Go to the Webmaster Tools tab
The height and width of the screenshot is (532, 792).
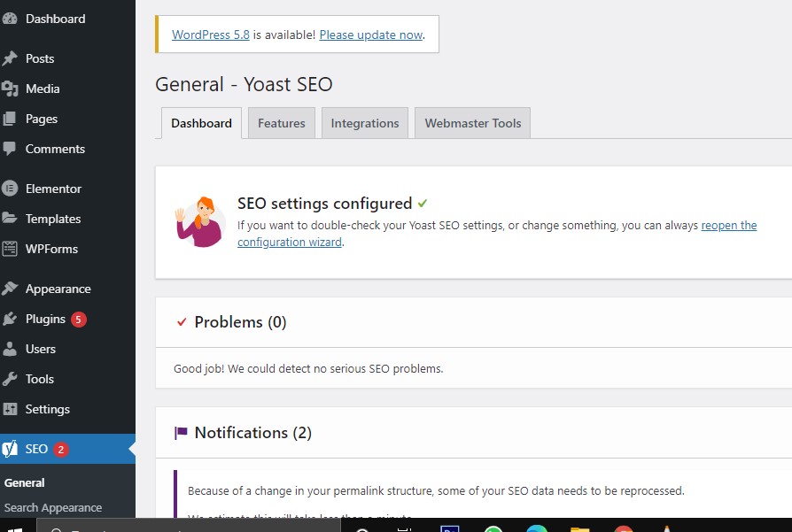tap(472, 123)
